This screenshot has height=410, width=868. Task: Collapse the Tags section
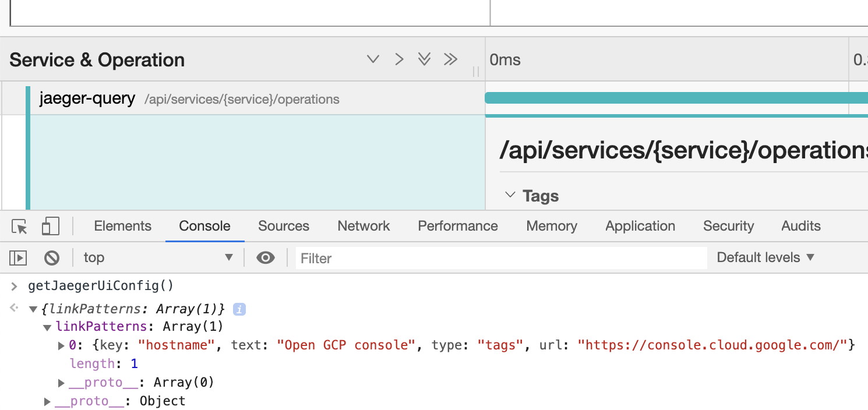pyautogui.click(x=510, y=195)
